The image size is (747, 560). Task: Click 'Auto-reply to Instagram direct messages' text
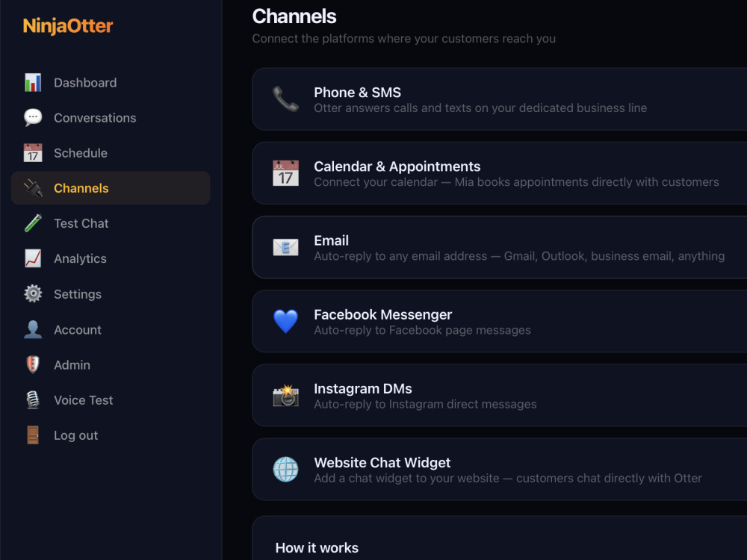425,404
